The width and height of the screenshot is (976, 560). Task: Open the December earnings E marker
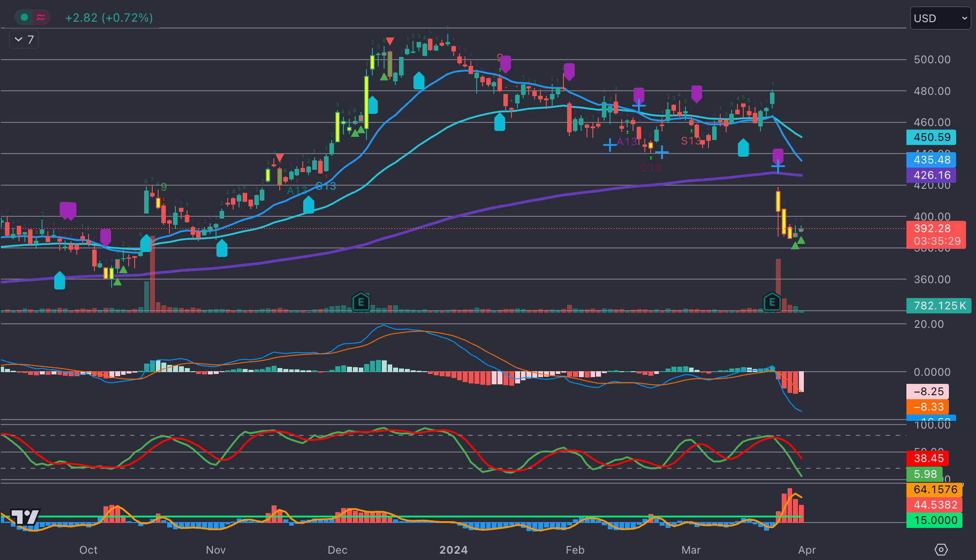(361, 302)
